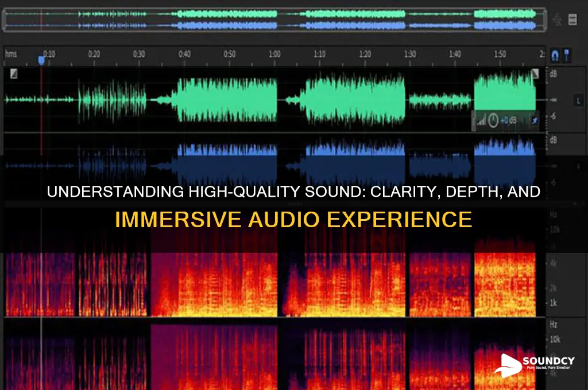This screenshot has width=588, height=390.
Task: Click the 1:50 mark on the time ruler
Action: click(500, 54)
